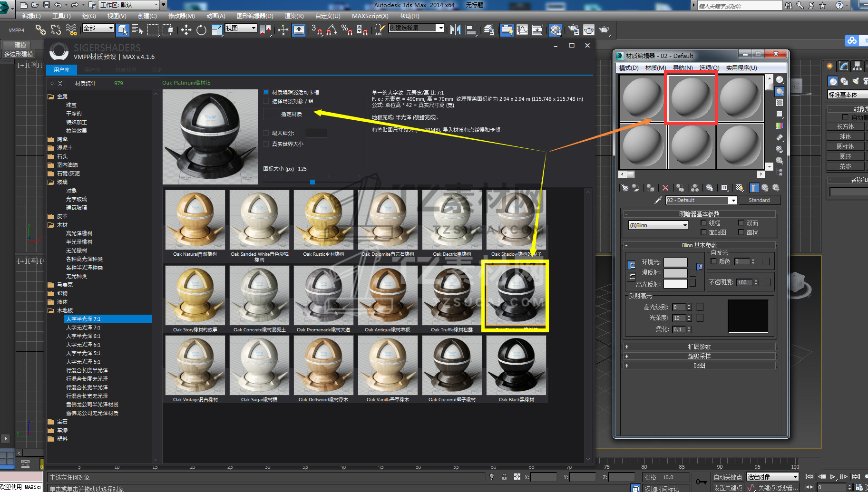Click the 设置关键点 button
Screen dimensions: 868x492
(728, 488)
